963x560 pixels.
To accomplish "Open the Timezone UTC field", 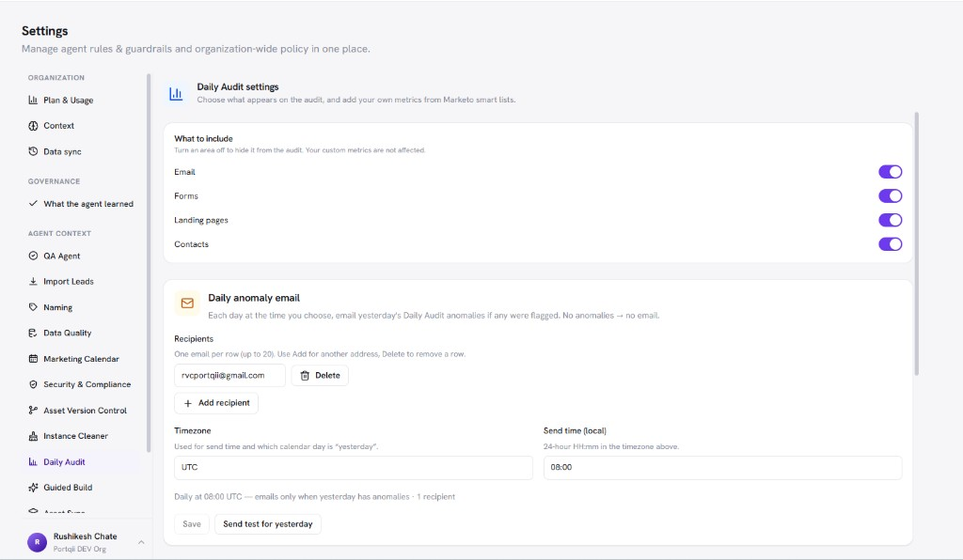I will point(354,467).
